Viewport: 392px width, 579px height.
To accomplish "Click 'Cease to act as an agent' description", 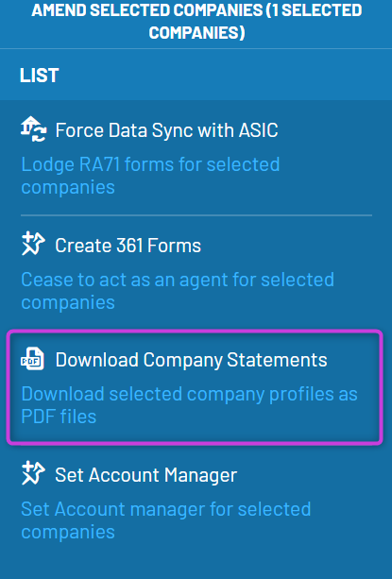I will tap(178, 291).
